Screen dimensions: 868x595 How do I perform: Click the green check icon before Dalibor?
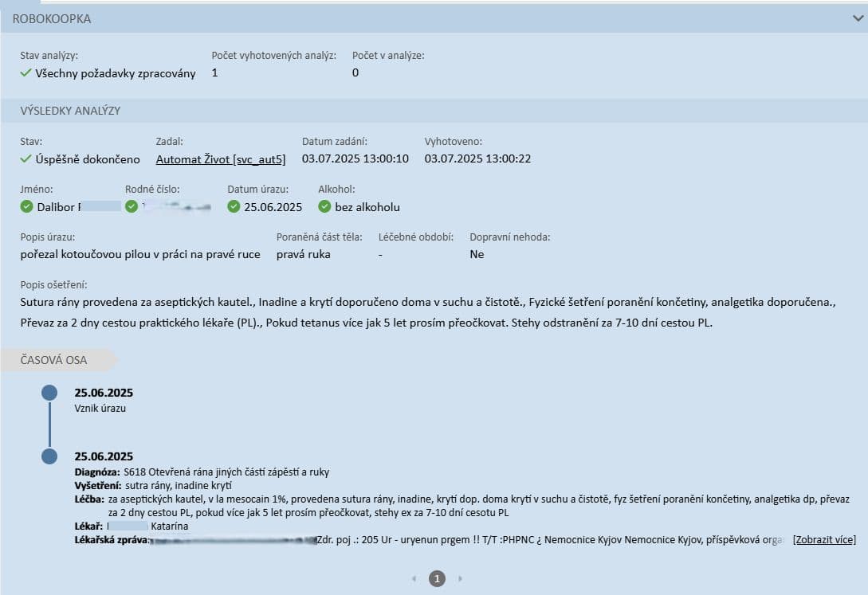click(27, 207)
